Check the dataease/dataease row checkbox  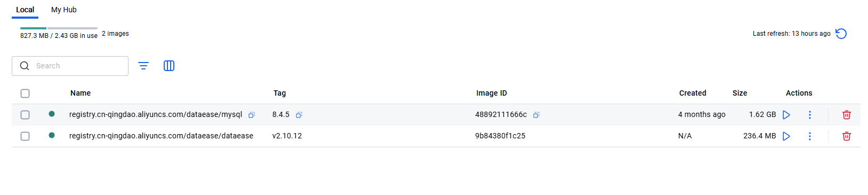click(x=25, y=136)
